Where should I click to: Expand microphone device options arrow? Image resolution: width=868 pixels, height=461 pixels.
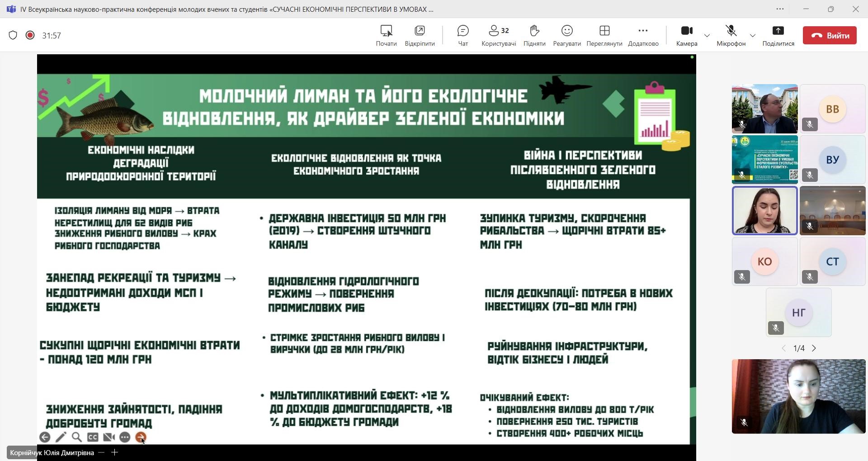click(753, 35)
